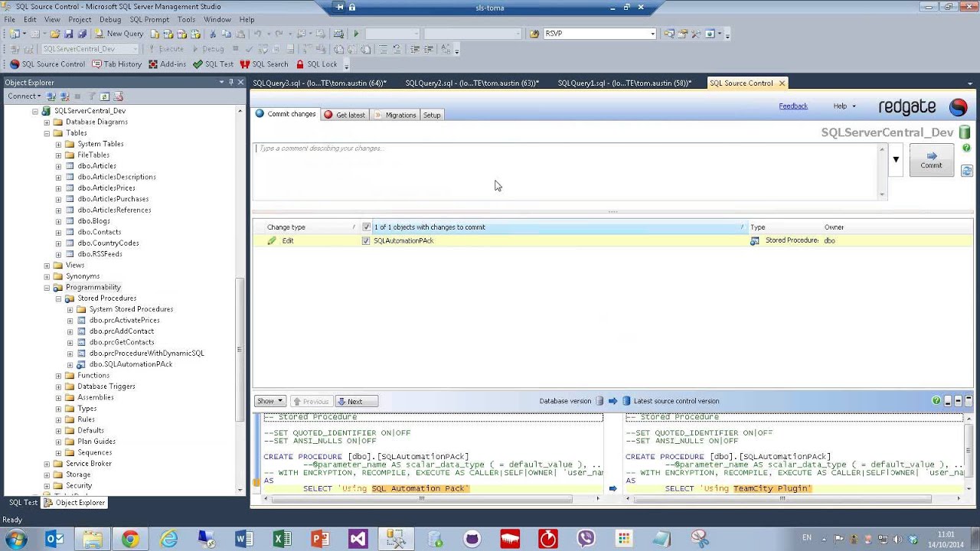Click the green help icon in comparison pane
Image resolution: width=980 pixels, height=551 pixels.
936,400
